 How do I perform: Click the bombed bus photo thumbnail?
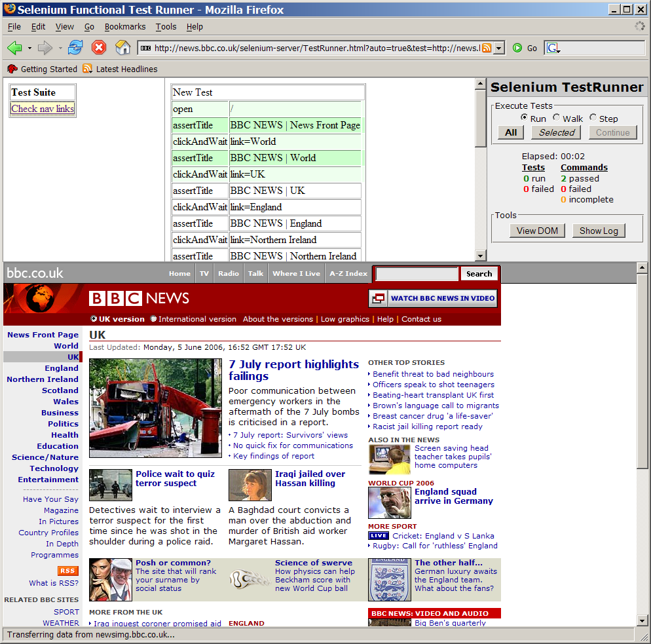pyautogui.click(x=155, y=408)
